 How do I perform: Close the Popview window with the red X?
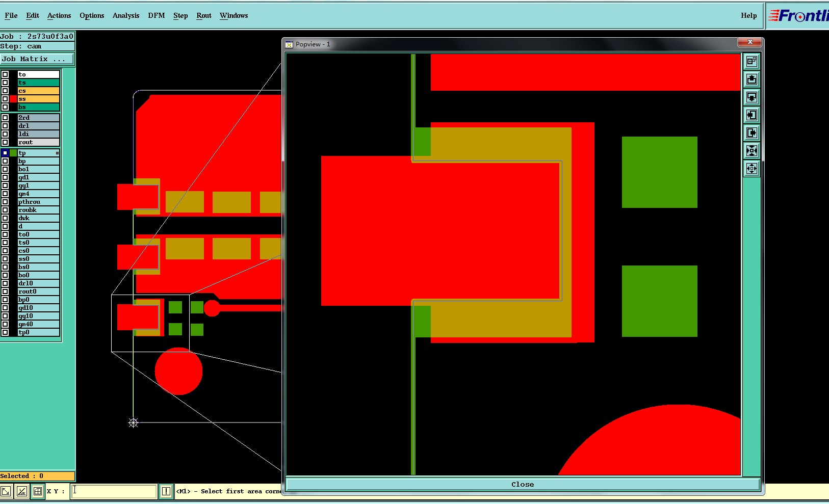[x=750, y=42]
